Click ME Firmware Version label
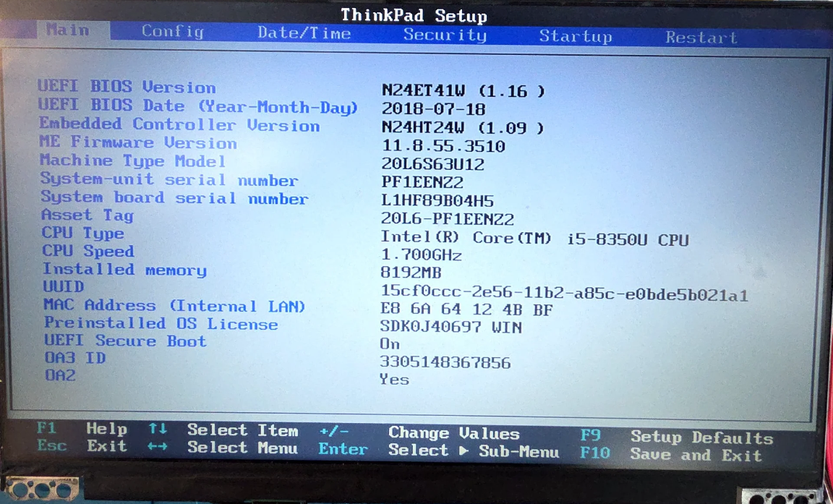The height and width of the screenshot is (504, 833). [x=137, y=142]
